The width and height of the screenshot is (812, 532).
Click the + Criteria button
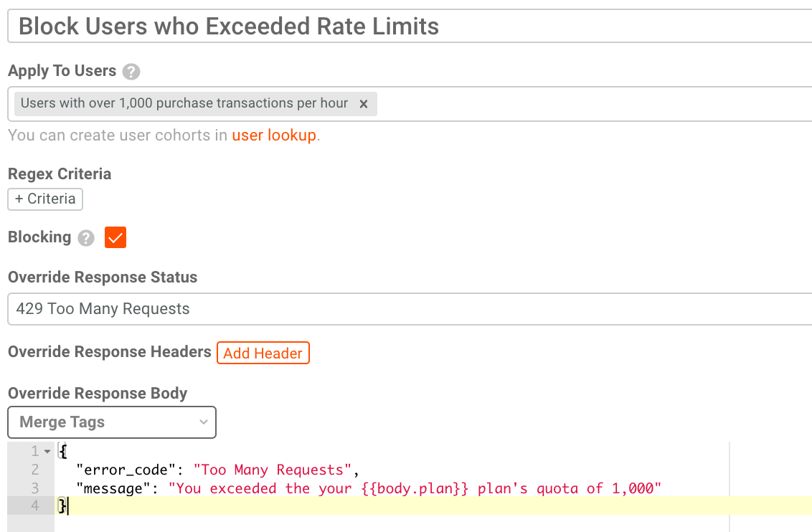(x=45, y=199)
